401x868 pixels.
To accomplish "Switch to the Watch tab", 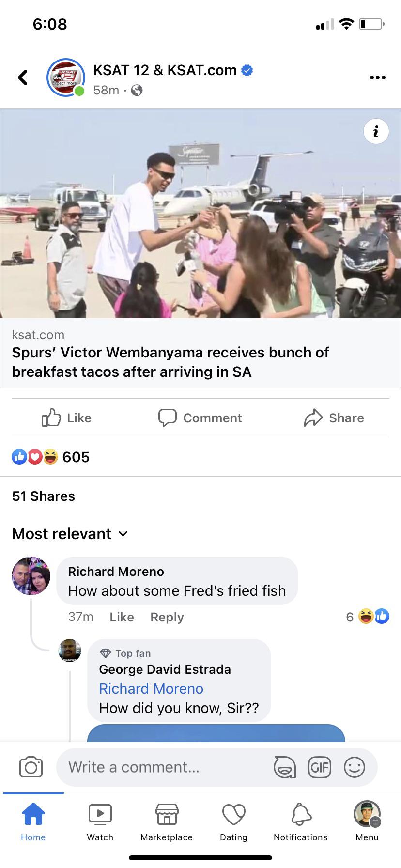I will coord(100,822).
